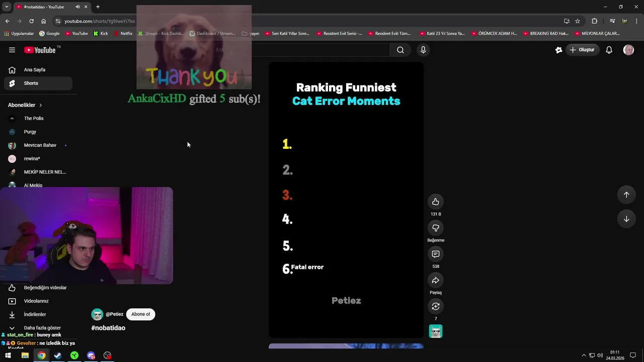Open Uygulamalar apps bookmark
Image resolution: width=644 pixels, height=362 pixels.
(19, 34)
